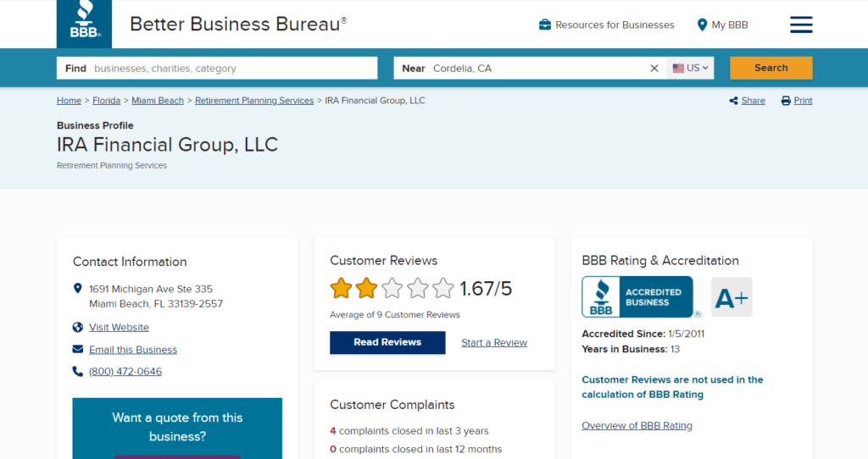
Task: Click the IRA Financial Group, LLC heading
Action: (167, 144)
